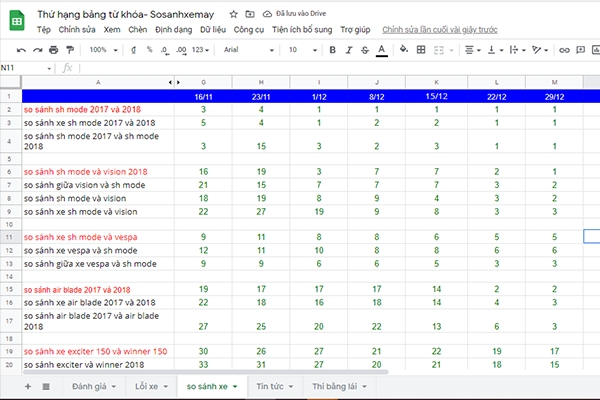Click the horizontal scrollbar of the sheet

coord(205,372)
